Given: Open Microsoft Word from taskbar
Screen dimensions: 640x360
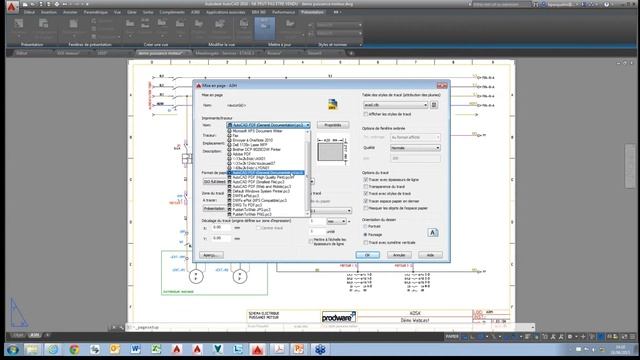Looking at the screenshot, I should (x=135, y=349).
